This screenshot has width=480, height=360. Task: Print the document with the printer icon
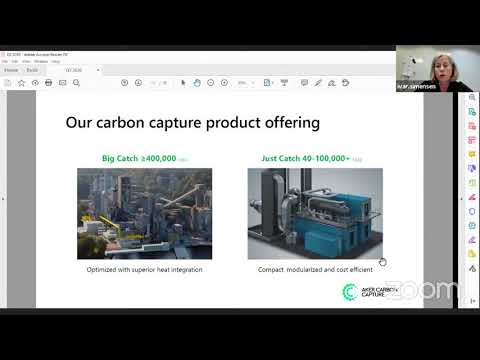click(49, 83)
